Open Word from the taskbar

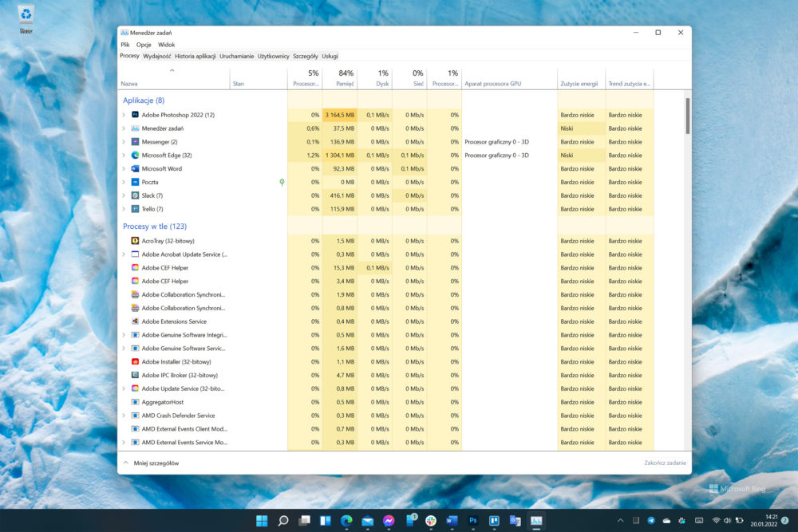click(x=452, y=520)
